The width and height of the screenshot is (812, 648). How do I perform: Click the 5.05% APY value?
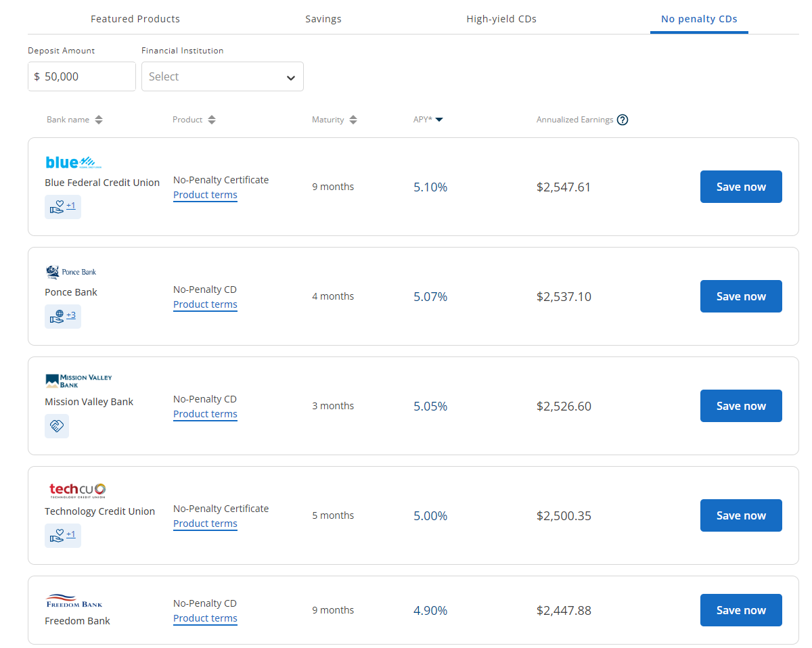click(x=430, y=407)
